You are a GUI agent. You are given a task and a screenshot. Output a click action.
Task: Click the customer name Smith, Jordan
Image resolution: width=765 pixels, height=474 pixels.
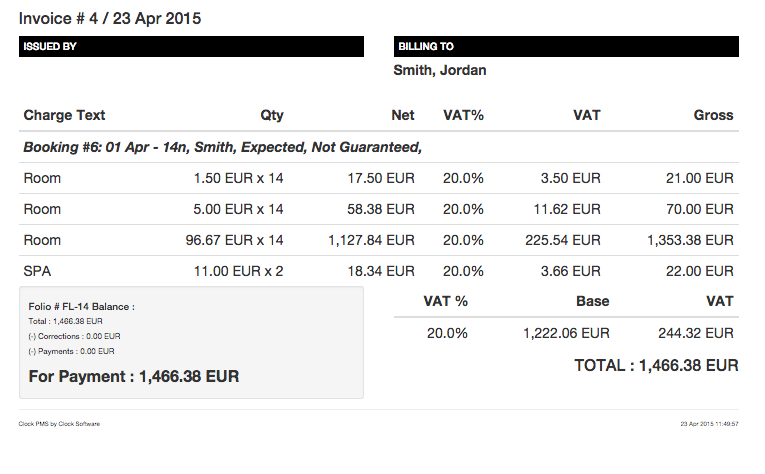(440, 70)
